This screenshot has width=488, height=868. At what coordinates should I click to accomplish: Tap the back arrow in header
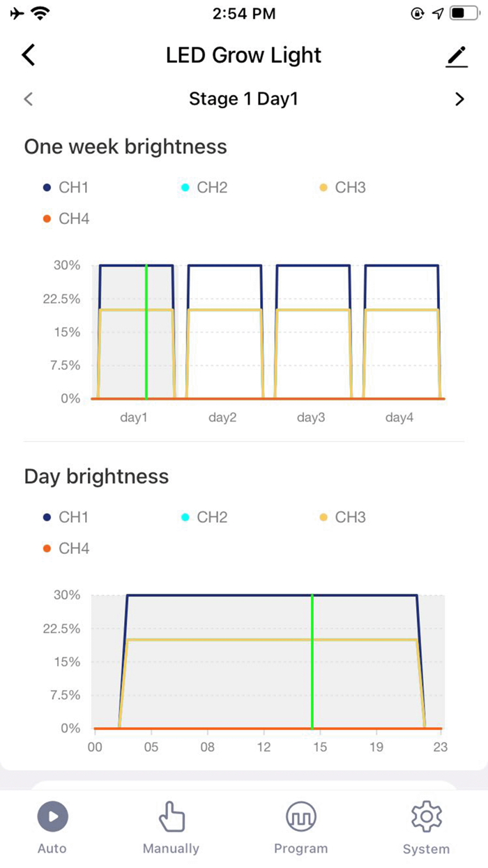coord(29,55)
